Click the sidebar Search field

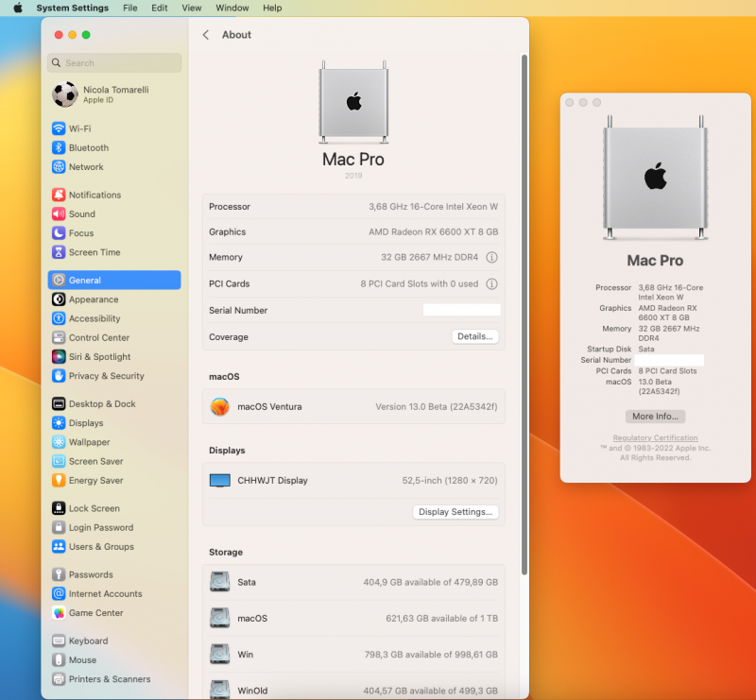click(x=114, y=63)
